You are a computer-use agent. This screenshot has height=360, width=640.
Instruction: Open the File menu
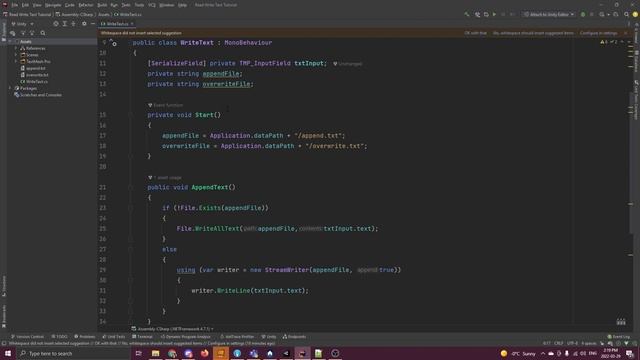(15, 5)
